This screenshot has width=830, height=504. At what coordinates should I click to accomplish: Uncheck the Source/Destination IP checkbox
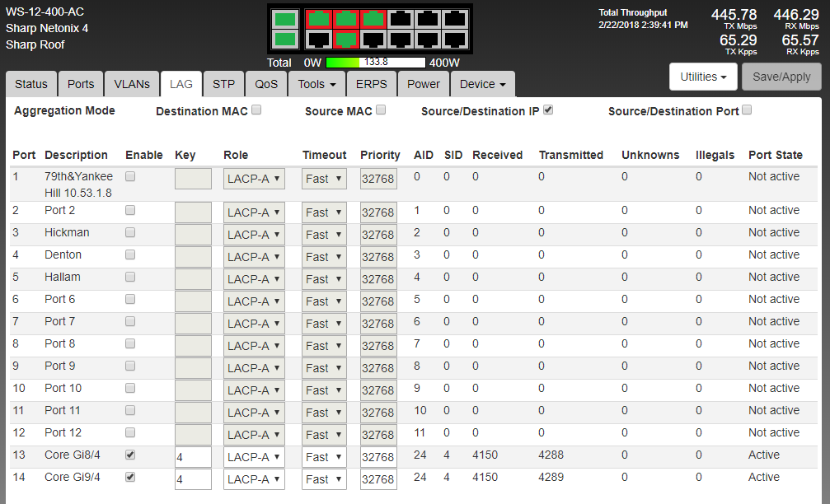point(548,110)
